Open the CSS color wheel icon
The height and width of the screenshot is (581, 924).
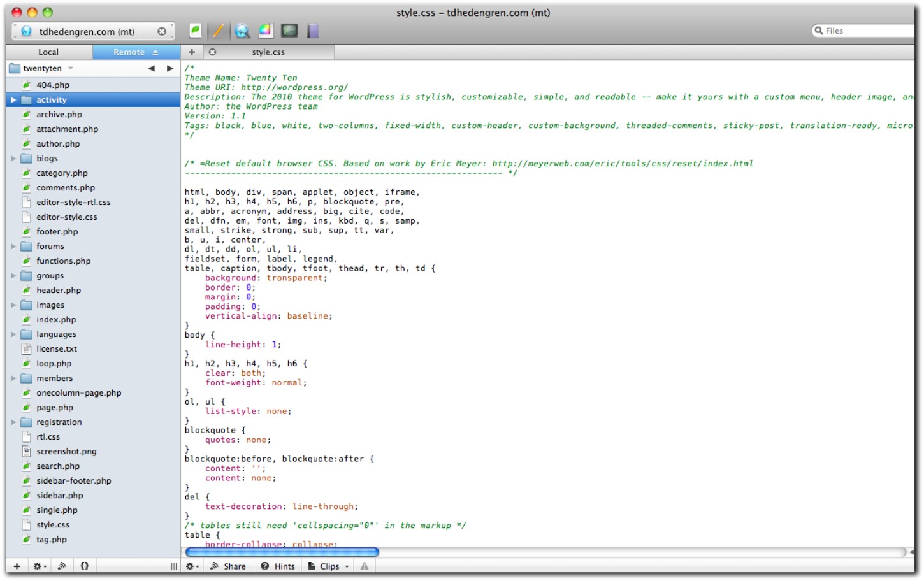(265, 30)
